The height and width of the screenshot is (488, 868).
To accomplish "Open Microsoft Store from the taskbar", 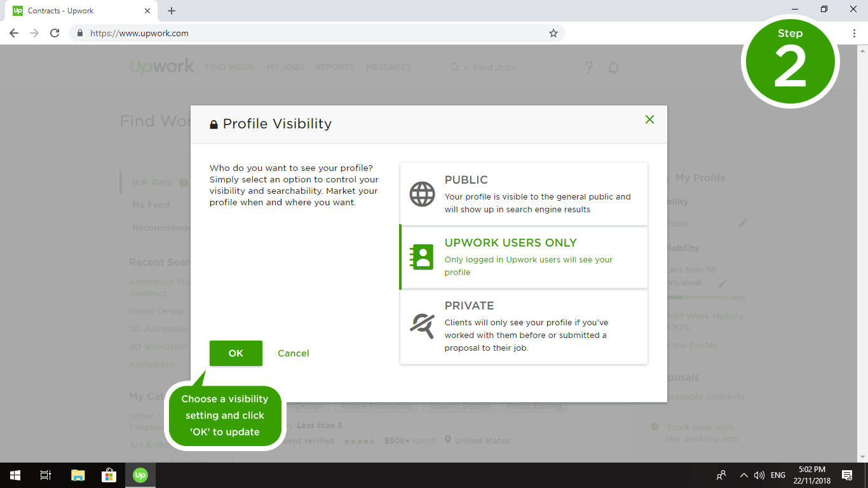I will click(x=109, y=475).
